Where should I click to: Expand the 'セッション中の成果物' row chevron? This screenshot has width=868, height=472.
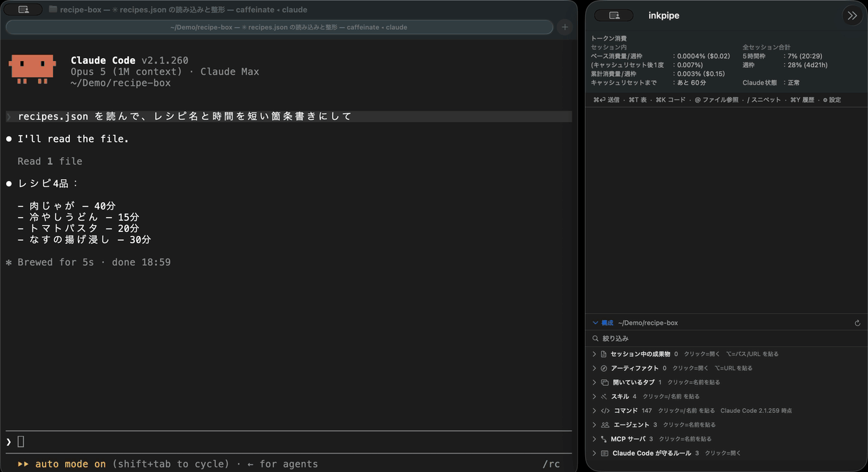click(595, 354)
